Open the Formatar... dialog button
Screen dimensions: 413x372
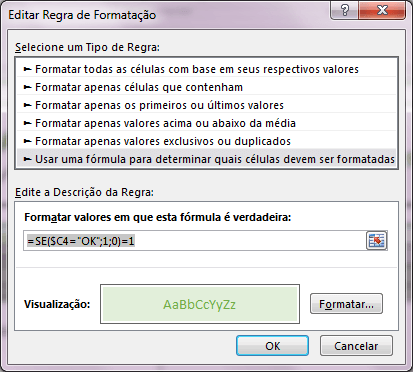346,304
